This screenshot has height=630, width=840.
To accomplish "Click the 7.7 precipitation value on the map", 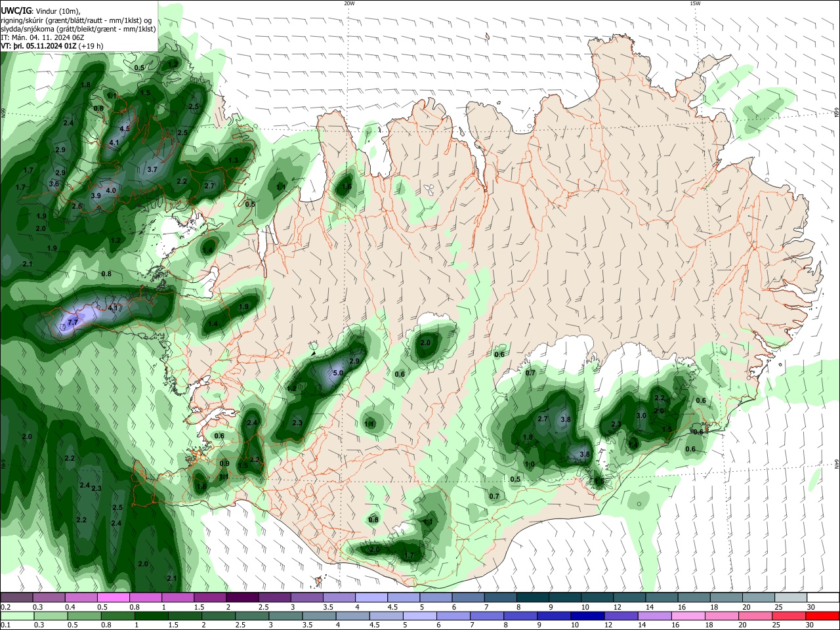I will (x=73, y=322).
